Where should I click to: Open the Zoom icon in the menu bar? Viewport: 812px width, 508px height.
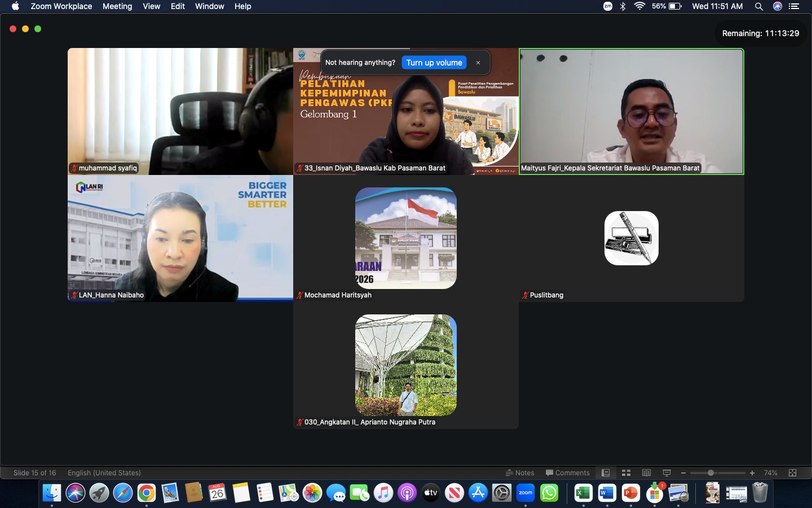click(608, 6)
